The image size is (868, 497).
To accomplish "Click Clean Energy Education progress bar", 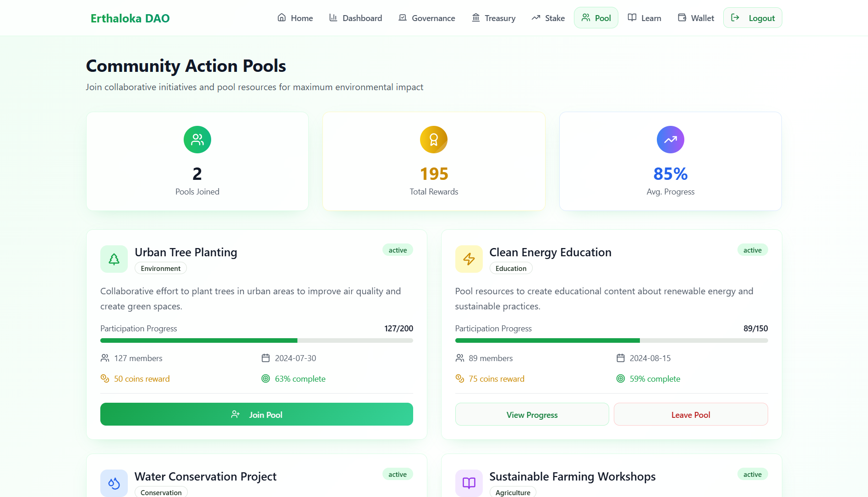I will click(x=611, y=340).
